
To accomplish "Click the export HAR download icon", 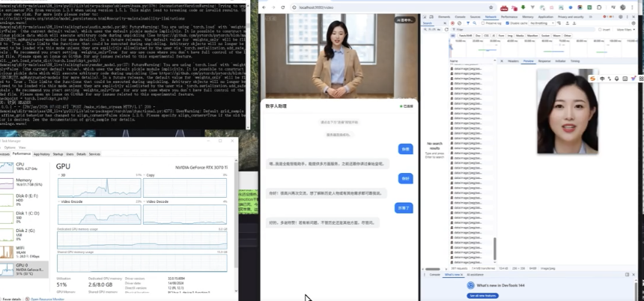I will (x=574, y=23).
